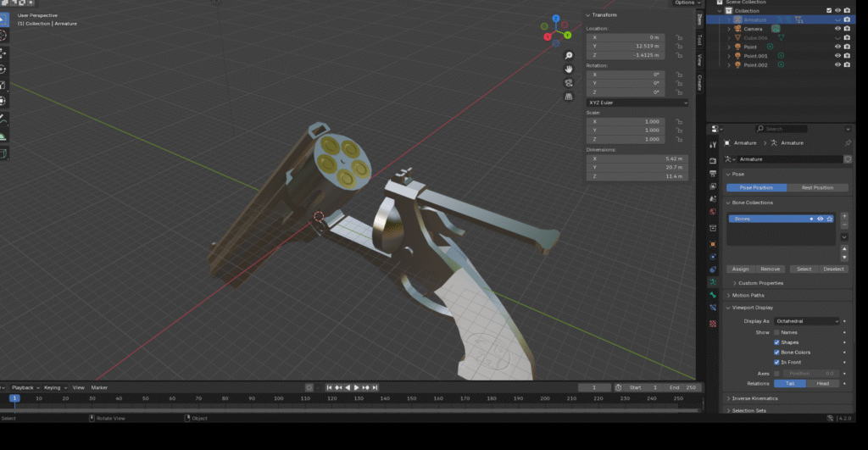Toggle camera view with the camera icon
The image size is (868, 450).
pyautogui.click(x=568, y=82)
